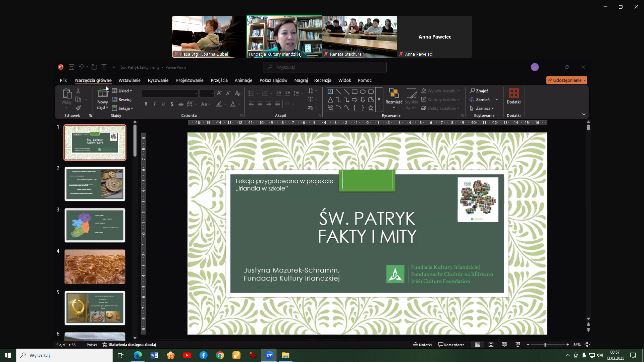The width and height of the screenshot is (644, 362).
Task: Select the star shape in the gallery
Action: click(371, 108)
